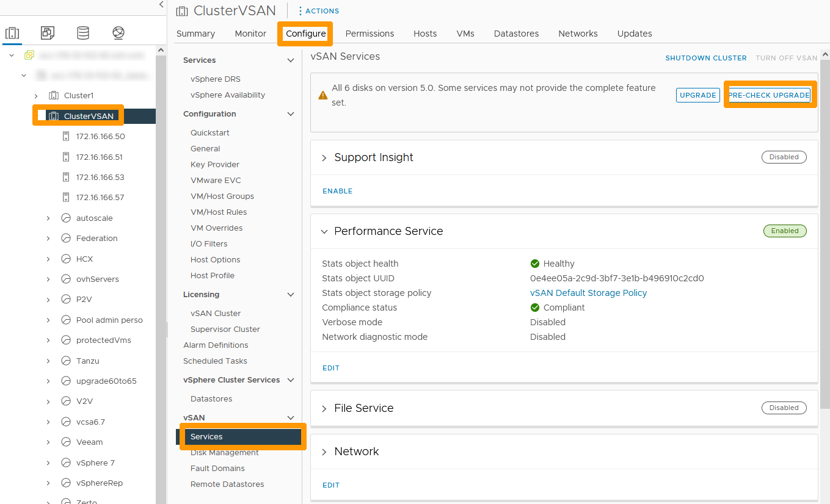Viewport: 830px width, 504px height.
Task: Click the cluster icon beside ClusterVSAN title
Action: point(181,10)
